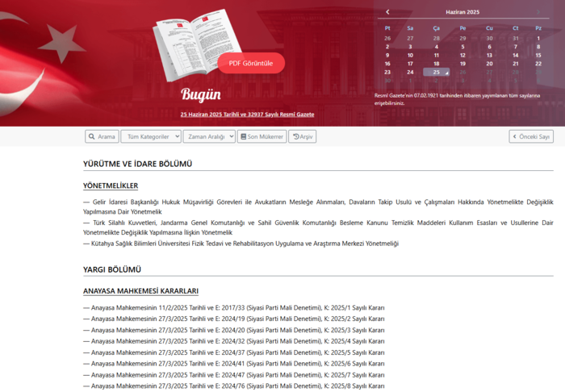Pick June 18 on the calendar
Image resolution: width=565 pixels, height=392 pixels.
coord(437,64)
